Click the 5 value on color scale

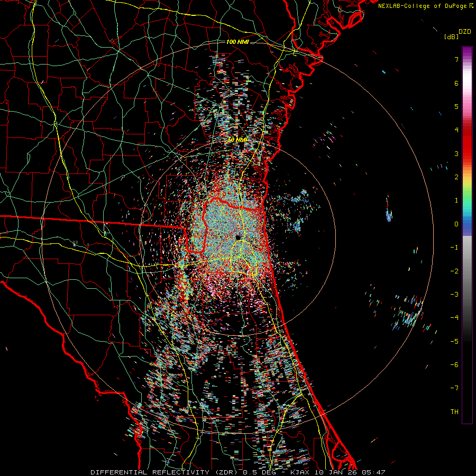pos(456,106)
